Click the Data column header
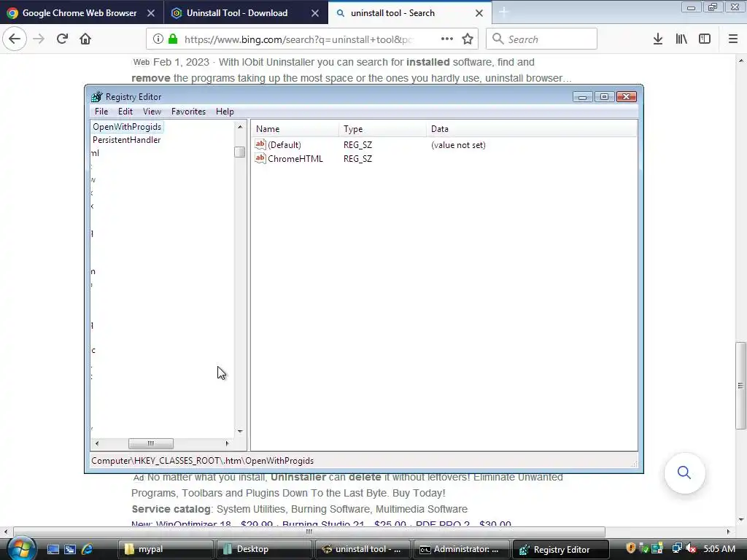The width and height of the screenshot is (747, 560). coord(531,129)
